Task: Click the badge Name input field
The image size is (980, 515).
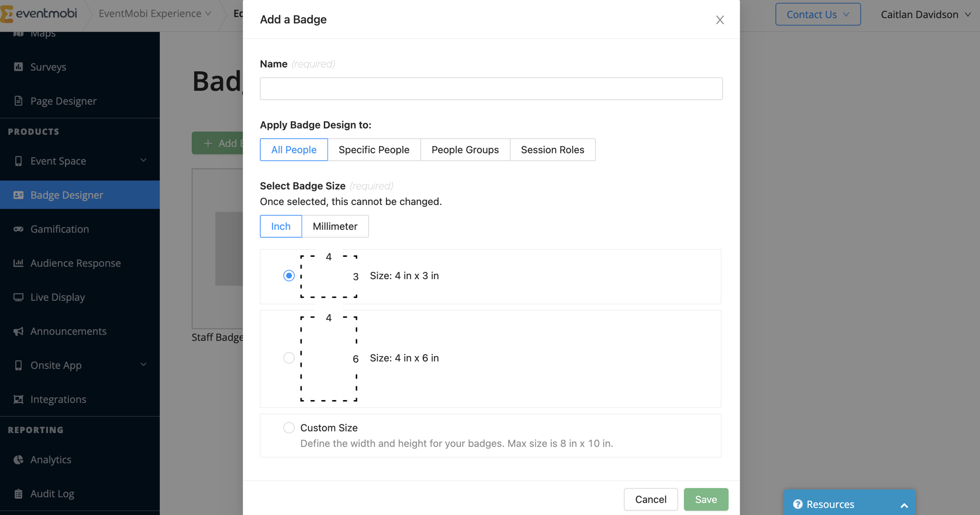Action: click(491, 88)
